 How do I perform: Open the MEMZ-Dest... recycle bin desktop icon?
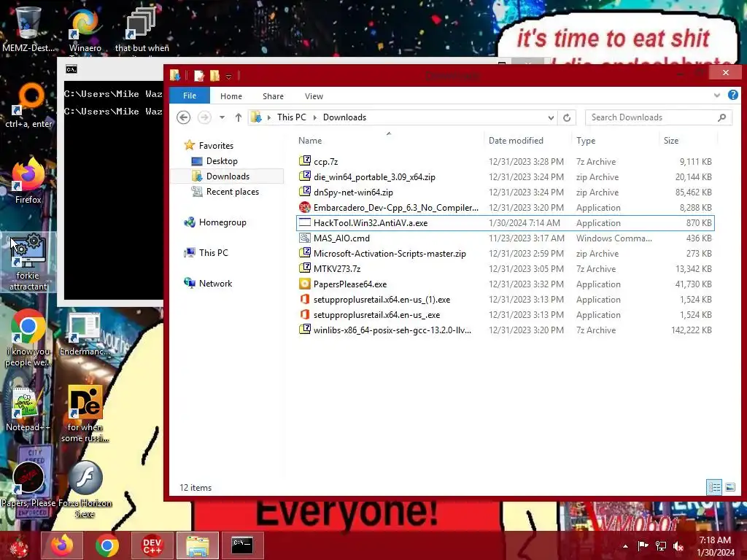[28, 29]
